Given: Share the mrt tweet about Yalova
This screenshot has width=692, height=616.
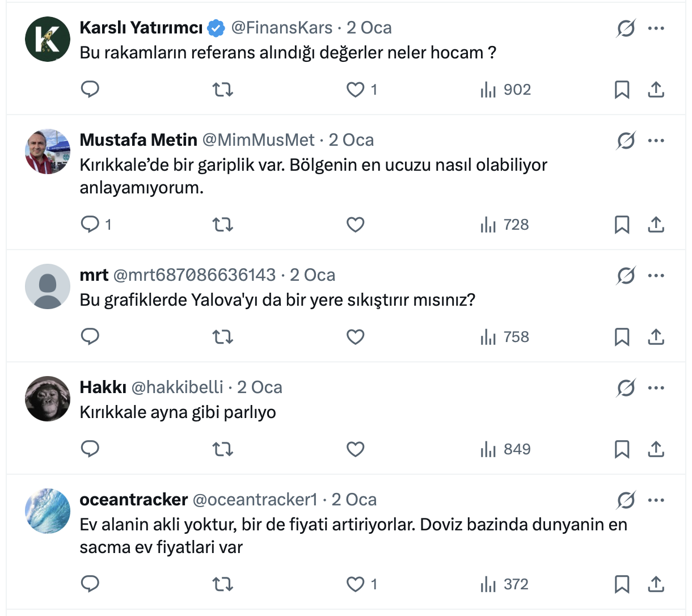Looking at the screenshot, I should [x=656, y=337].
